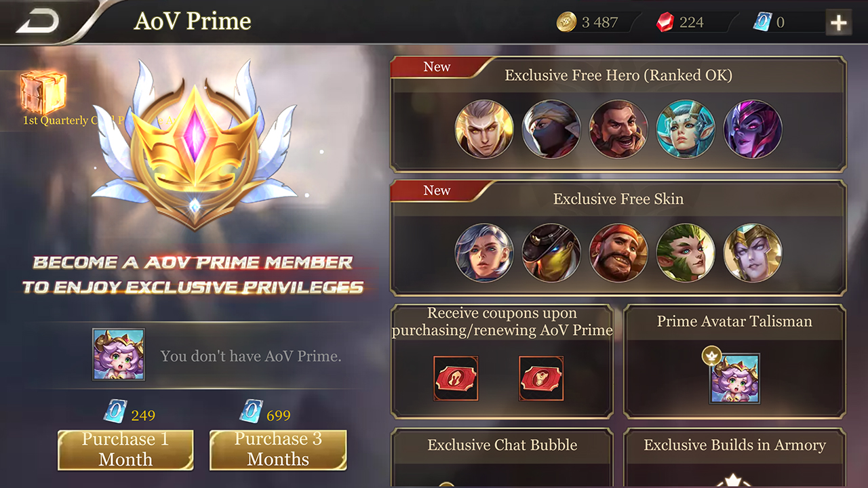Image resolution: width=868 pixels, height=488 pixels.
Task: Tap the blue voucher icon in top bar
Action: pos(763,22)
